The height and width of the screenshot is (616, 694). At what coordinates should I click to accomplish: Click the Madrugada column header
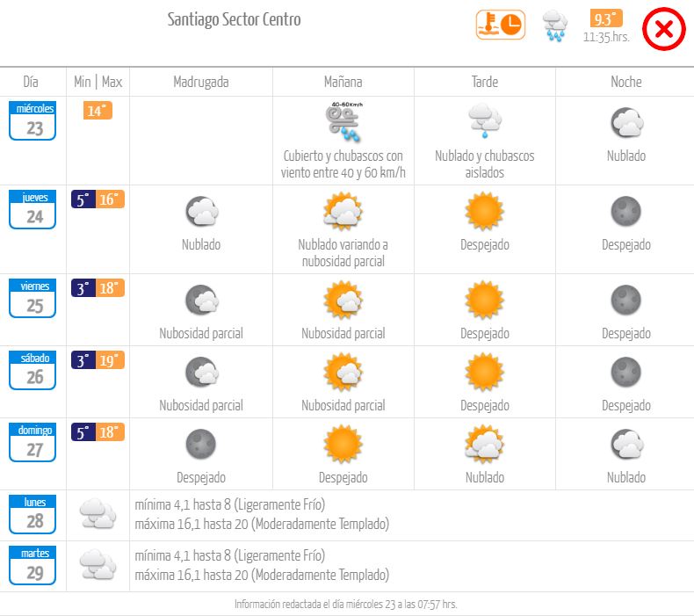201,82
